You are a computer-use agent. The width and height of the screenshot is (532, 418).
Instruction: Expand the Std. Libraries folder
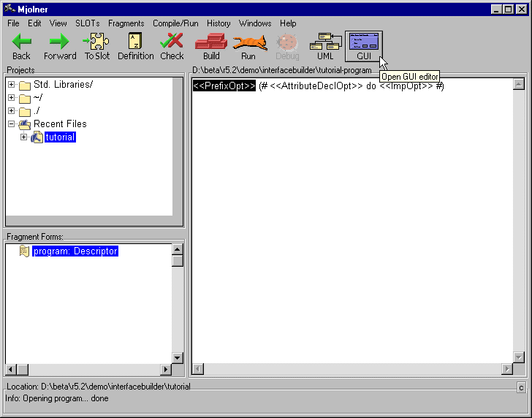point(12,85)
